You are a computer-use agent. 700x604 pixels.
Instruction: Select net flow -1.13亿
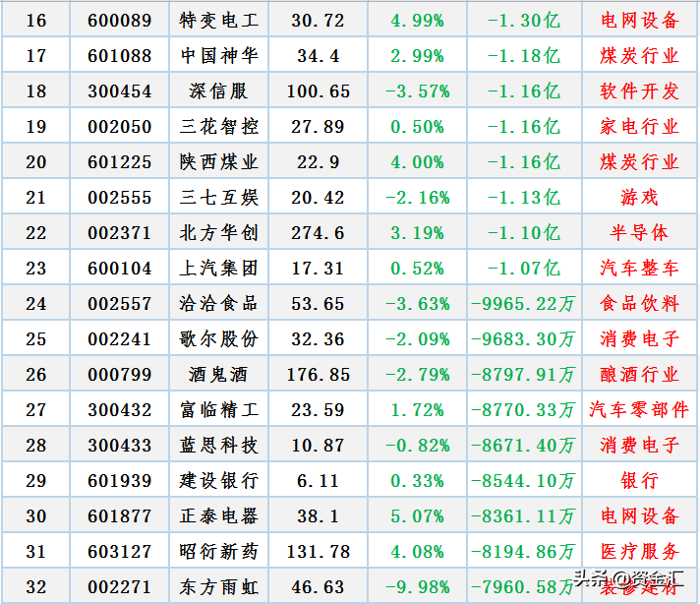pos(524,198)
